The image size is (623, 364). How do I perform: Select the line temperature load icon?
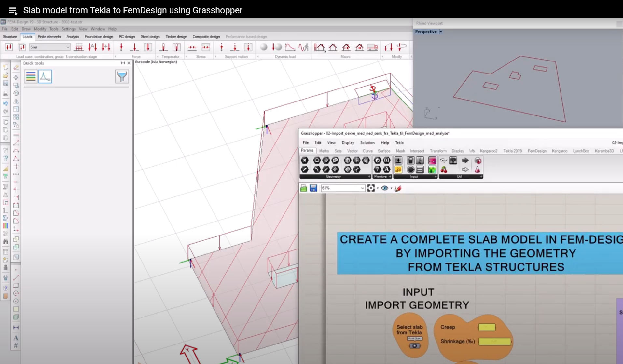(x=163, y=47)
